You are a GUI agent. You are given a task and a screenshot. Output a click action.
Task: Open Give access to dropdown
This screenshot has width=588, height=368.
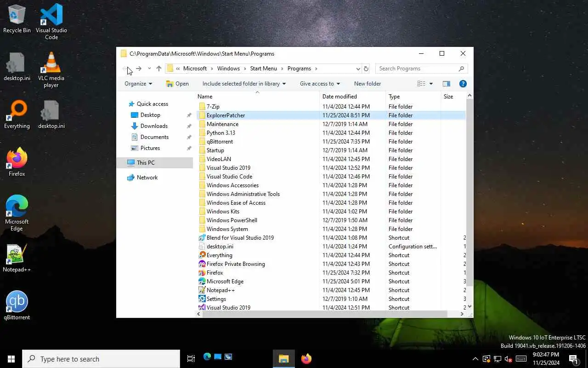[x=320, y=84]
